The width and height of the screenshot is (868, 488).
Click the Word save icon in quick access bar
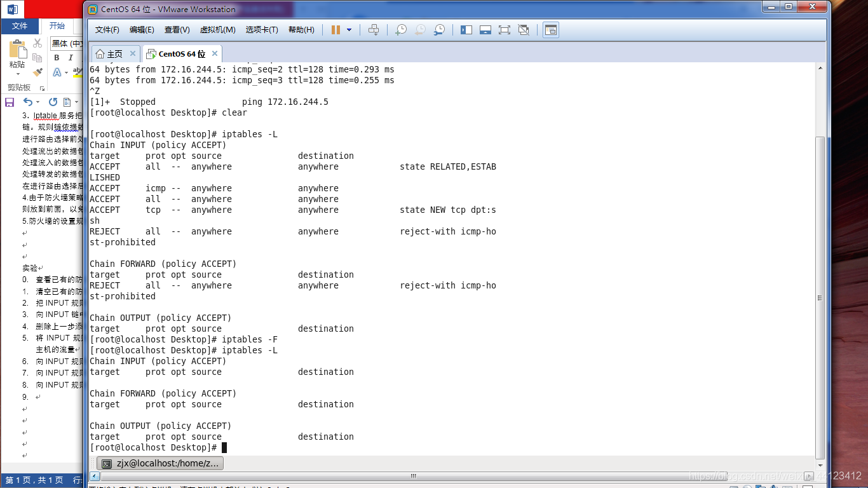(x=10, y=102)
